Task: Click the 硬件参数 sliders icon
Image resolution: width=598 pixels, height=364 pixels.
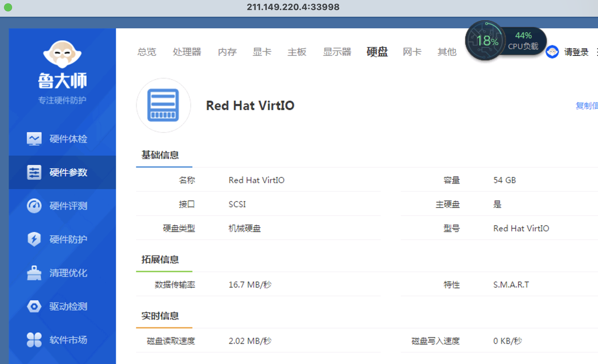Action: pyautogui.click(x=34, y=172)
